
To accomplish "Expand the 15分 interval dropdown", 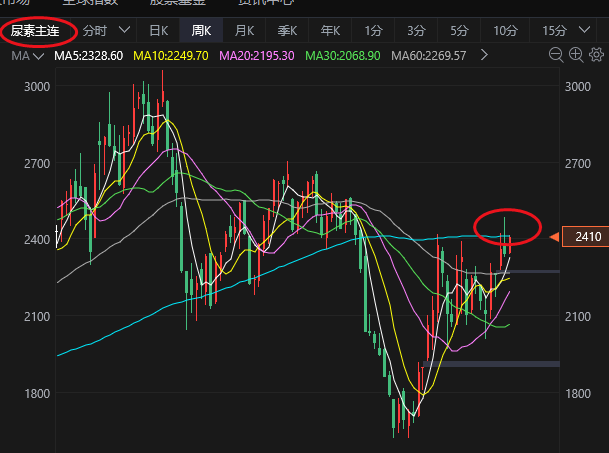I will 584,31.
